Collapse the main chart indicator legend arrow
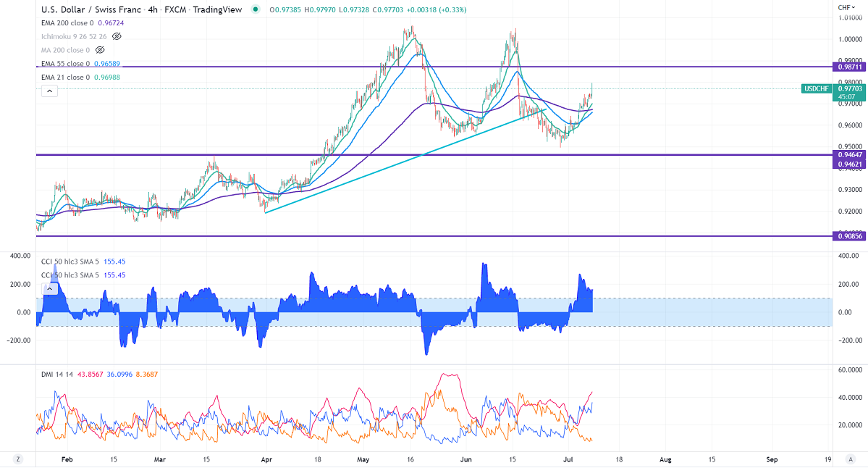Viewport: 868px width, 468px height. point(49,91)
